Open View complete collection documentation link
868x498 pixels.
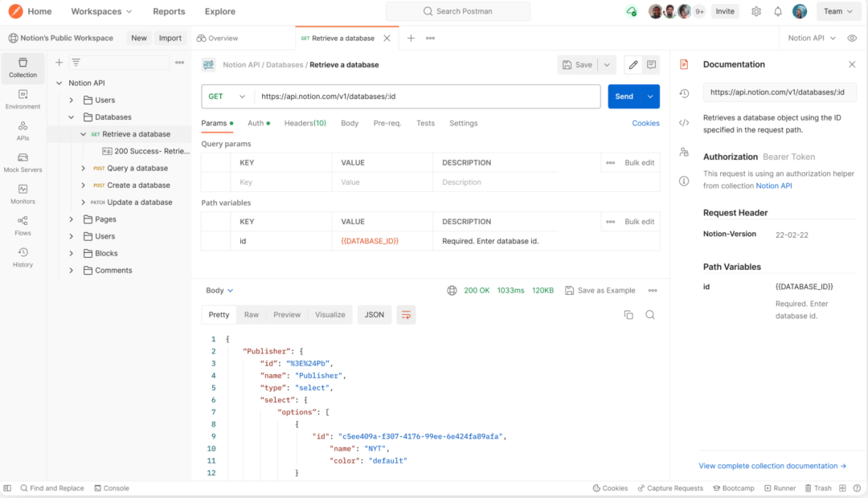coord(772,466)
